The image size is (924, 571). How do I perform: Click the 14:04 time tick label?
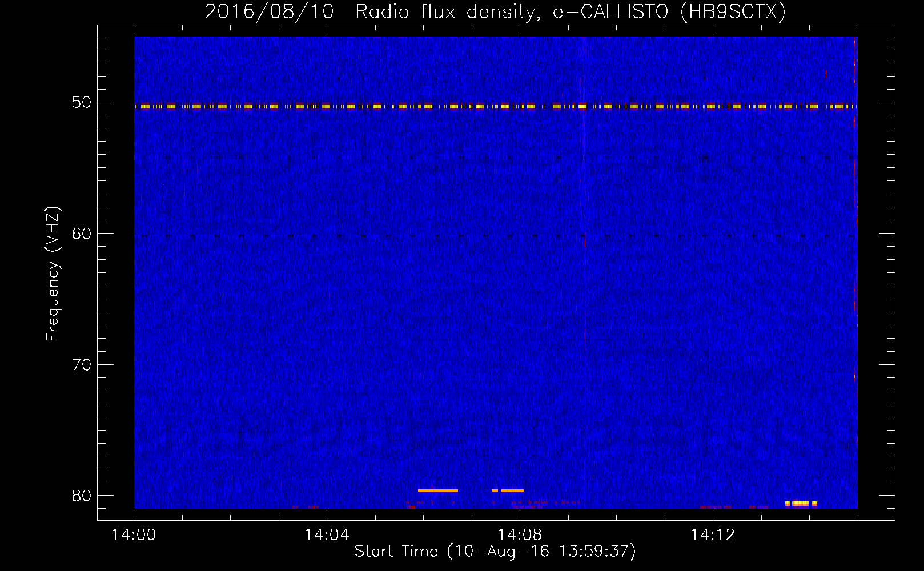coord(327,534)
